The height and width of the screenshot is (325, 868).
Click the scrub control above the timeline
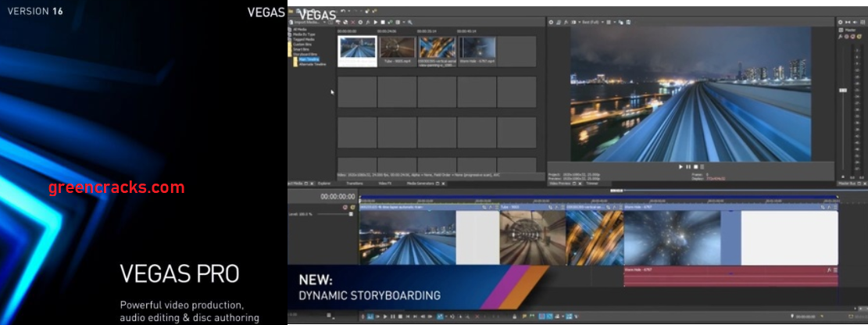(616, 191)
